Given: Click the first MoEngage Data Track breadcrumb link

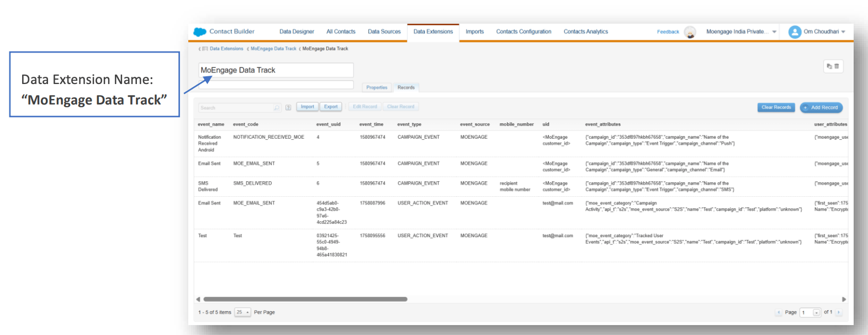Looking at the screenshot, I should [x=273, y=49].
